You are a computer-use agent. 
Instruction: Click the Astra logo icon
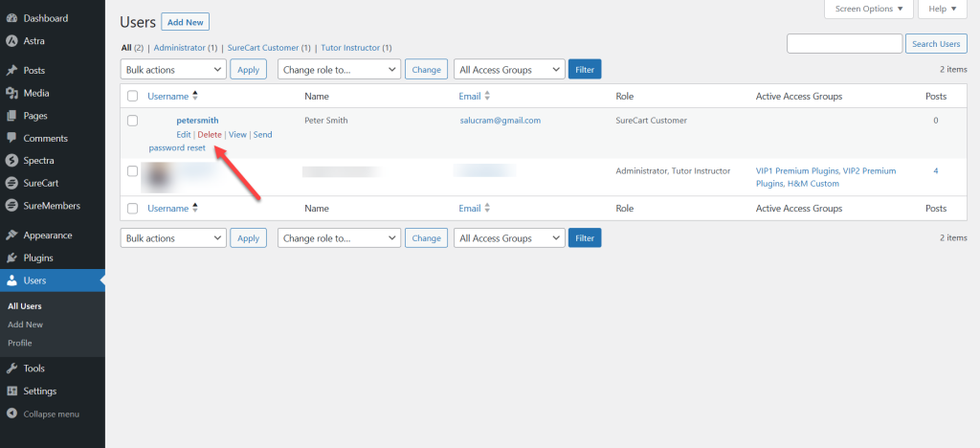pos(11,40)
